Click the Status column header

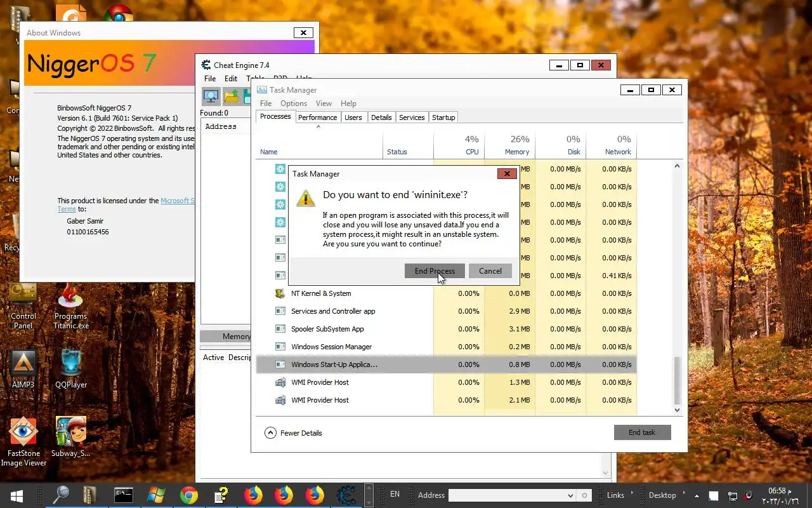(408, 145)
